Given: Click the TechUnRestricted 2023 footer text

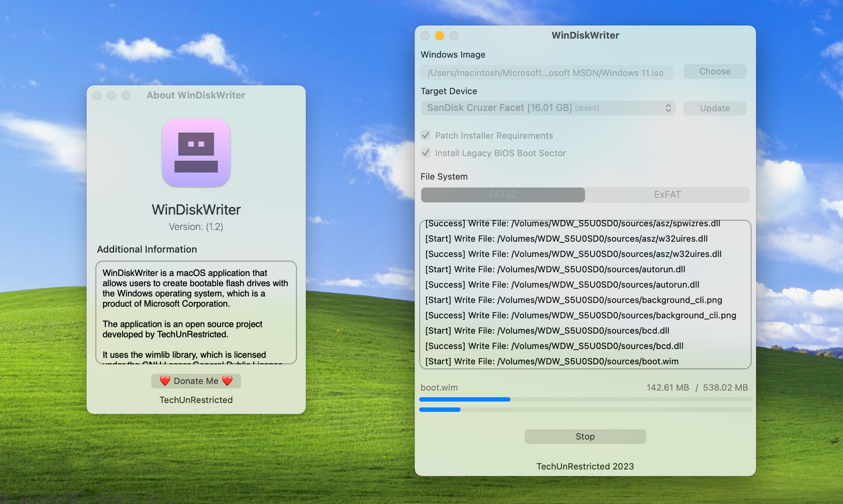Looking at the screenshot, I should [x=585, y=466].
